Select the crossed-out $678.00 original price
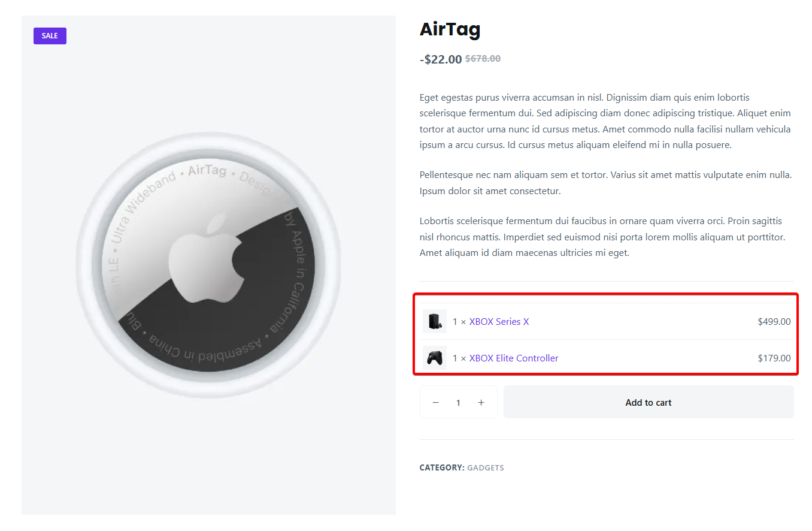This screenshot has height=531, width=812. coord(483,59)
